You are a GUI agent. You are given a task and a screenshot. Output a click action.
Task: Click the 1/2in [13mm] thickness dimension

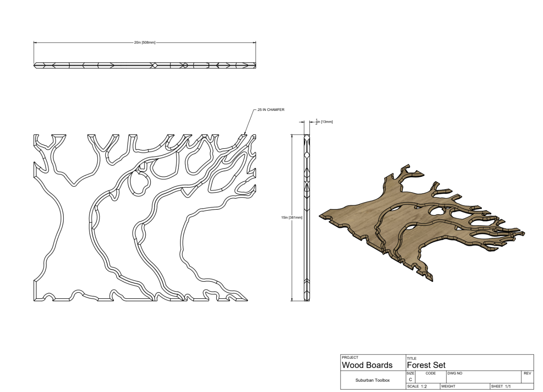(x=324, y=122)
